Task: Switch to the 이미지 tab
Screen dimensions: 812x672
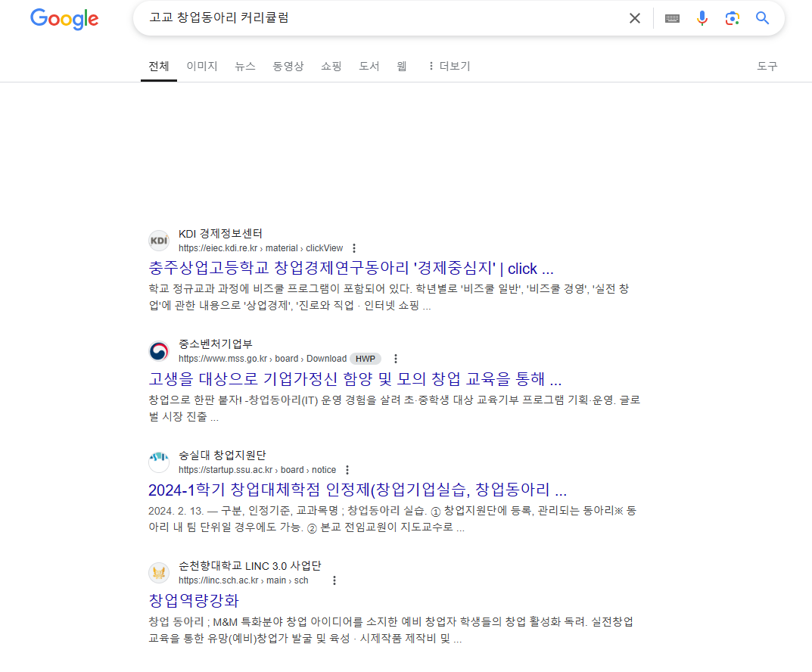Action: [x=202, y=67]
